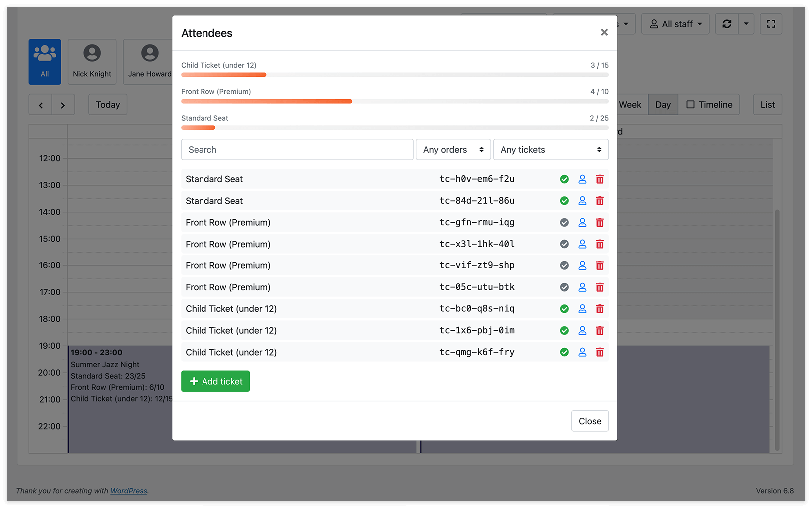Image resolution: width=812 pixels, height=508 pixels.
Task: Open attendee profile for tc-bc0-q8s-niq
Action: [x=582, y=309]
